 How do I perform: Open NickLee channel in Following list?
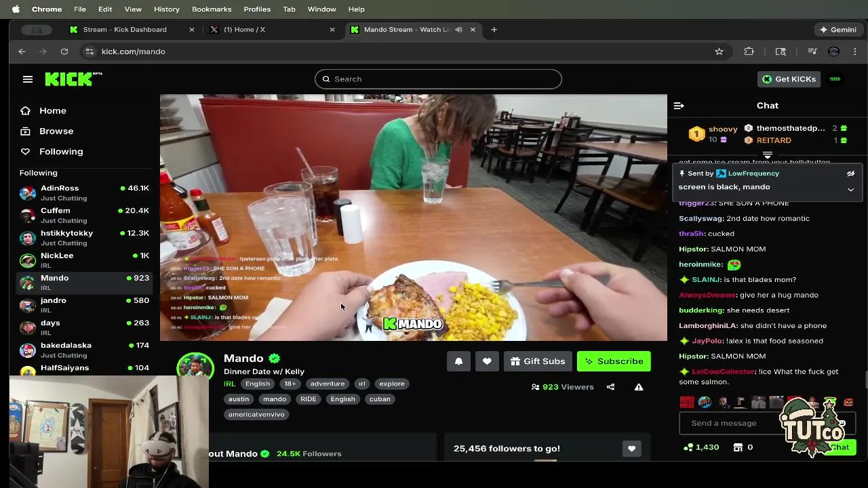[x=85, y=260]
